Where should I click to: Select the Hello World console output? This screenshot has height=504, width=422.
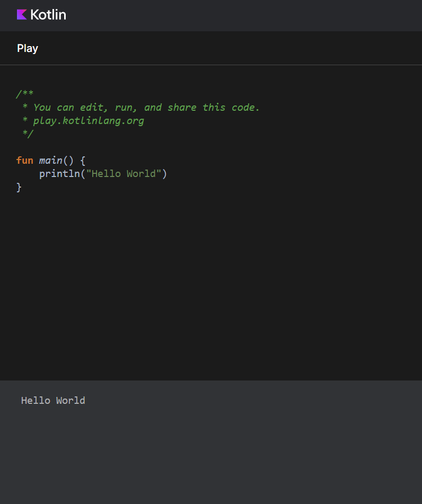click(53, 400)
